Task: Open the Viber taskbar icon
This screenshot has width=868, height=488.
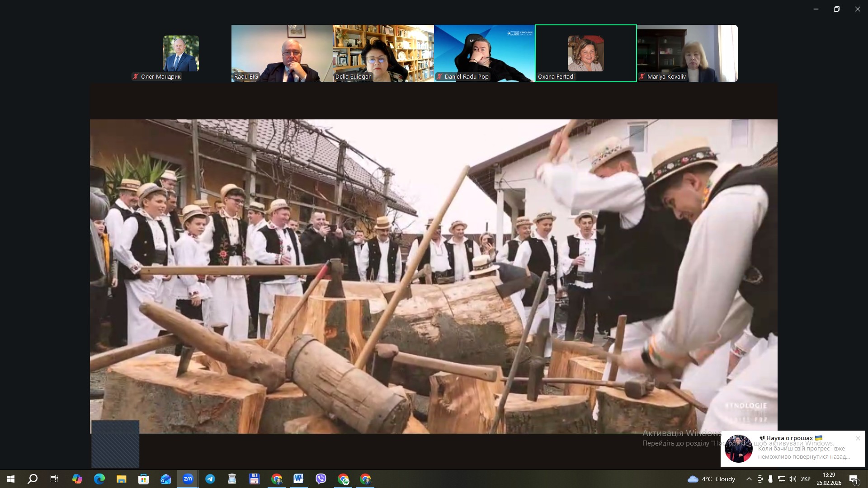Action: click(321, 479)
